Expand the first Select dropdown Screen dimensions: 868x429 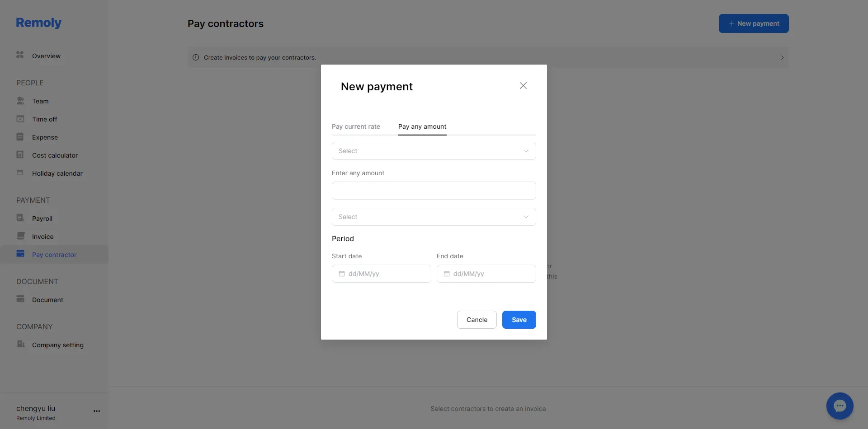434,151
